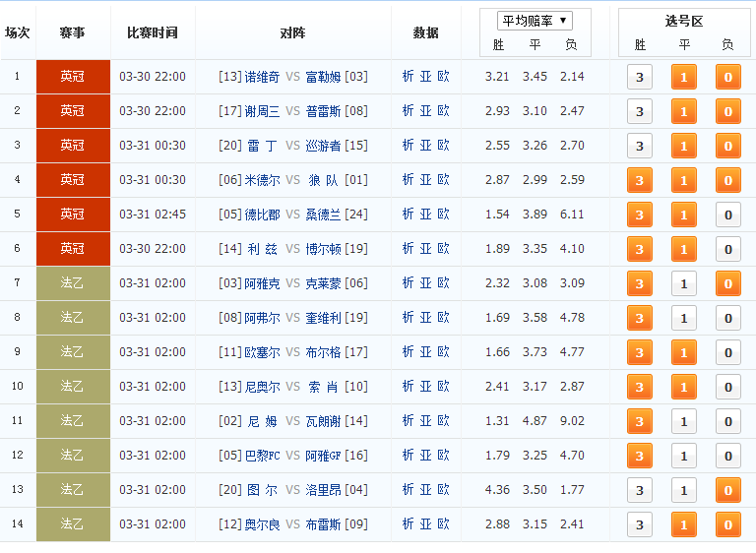This screenshot has height=553, width=756.
Task: Toggle loss (0) for match 1 诺维奇
Action: [728, 77]
